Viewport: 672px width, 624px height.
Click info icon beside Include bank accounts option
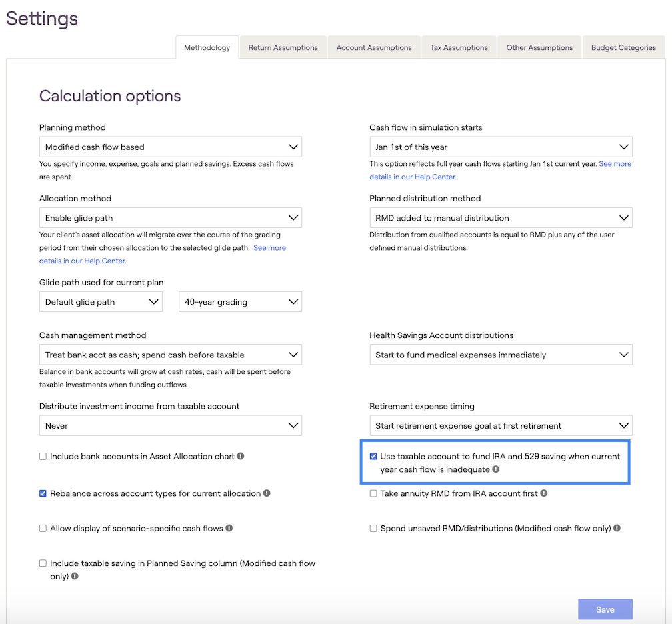[x=241, y=457]
